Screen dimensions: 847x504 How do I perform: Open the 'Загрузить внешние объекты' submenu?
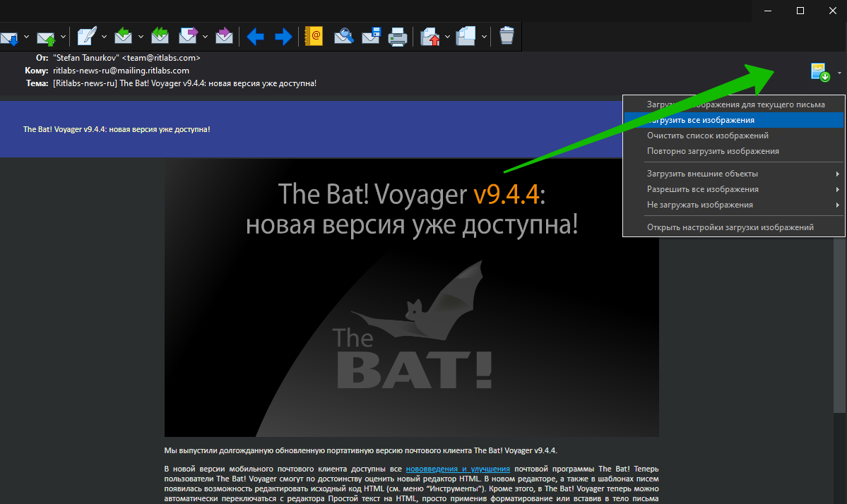click(733, 174)
